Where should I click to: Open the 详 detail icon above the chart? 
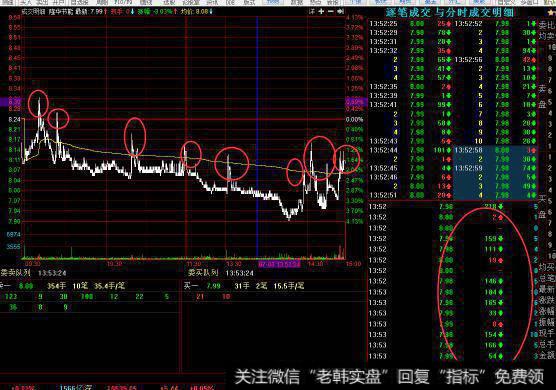[312, 12]
